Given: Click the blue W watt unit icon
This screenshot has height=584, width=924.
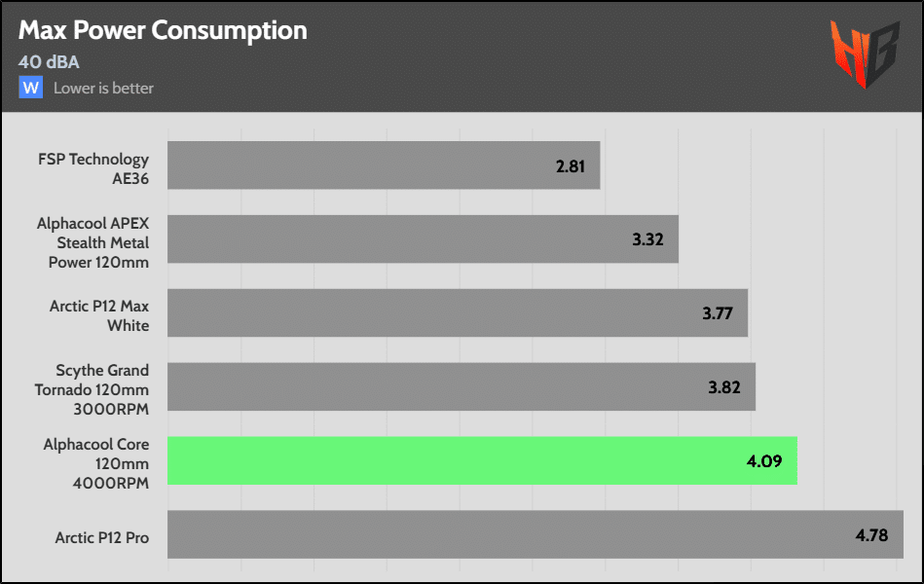Looking at the screenshot, I should [31, 88].
